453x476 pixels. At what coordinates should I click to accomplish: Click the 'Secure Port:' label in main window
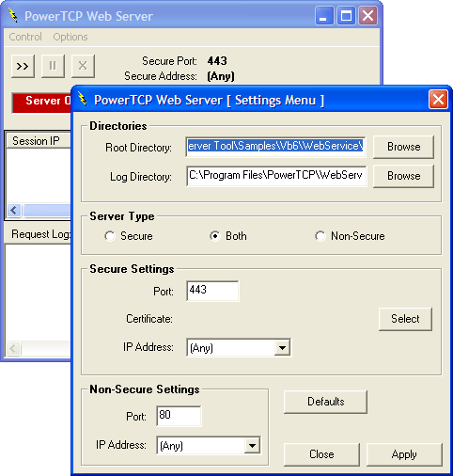(x=169, y=61)
